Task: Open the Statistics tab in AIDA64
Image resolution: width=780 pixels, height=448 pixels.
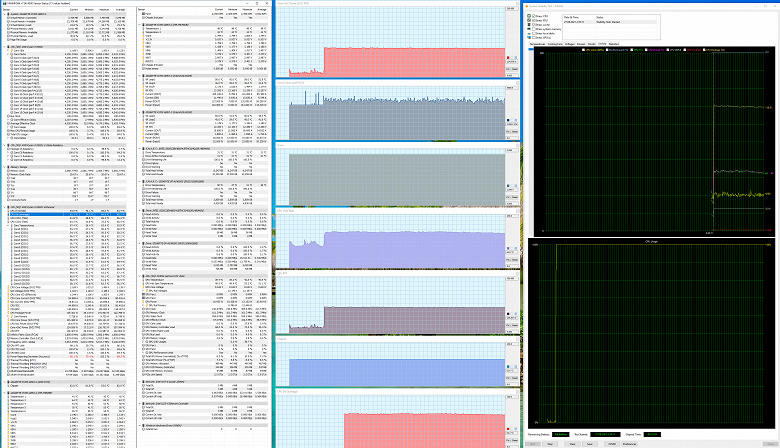Action: pos(614,44)
